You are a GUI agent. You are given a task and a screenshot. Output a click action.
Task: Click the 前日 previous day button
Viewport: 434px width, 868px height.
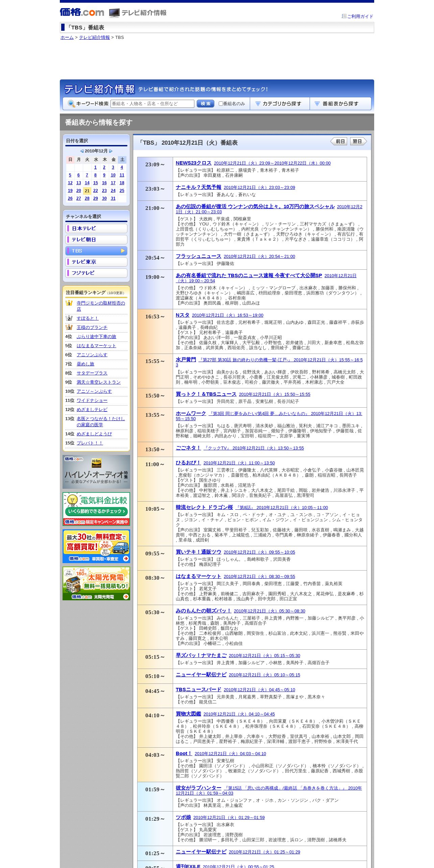pyautogui.click(x=339, y=141)
